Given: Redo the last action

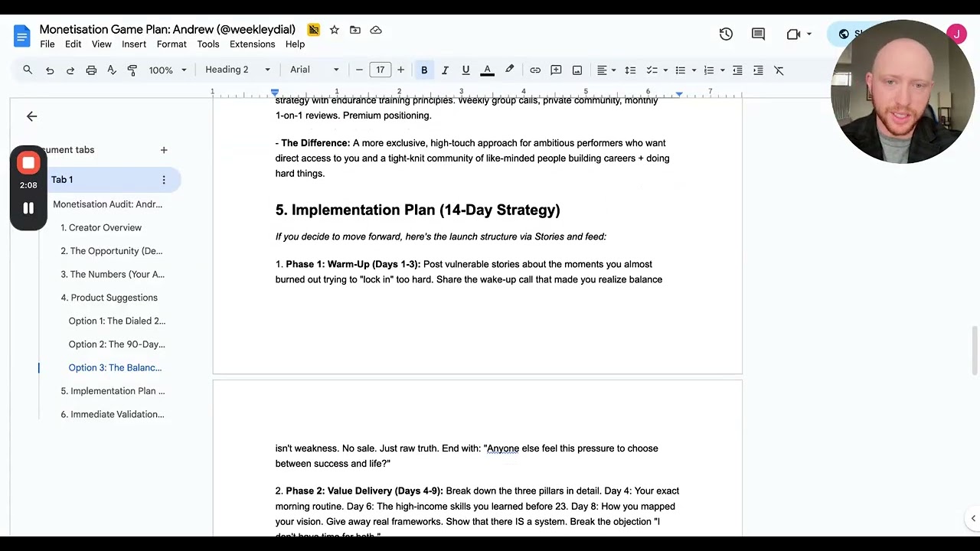Looking at the screenshot, I should tap(70, 70).
